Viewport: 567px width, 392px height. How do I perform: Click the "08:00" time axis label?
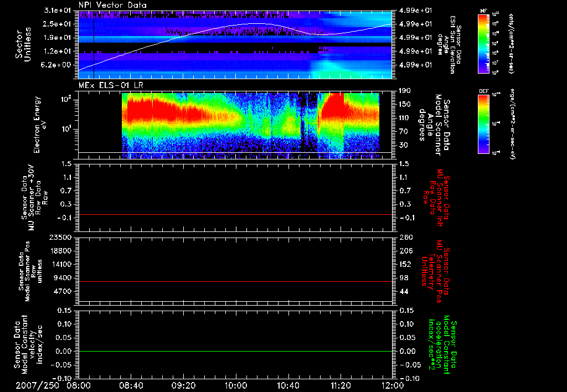pyautogui.click(x=79, y=385)
